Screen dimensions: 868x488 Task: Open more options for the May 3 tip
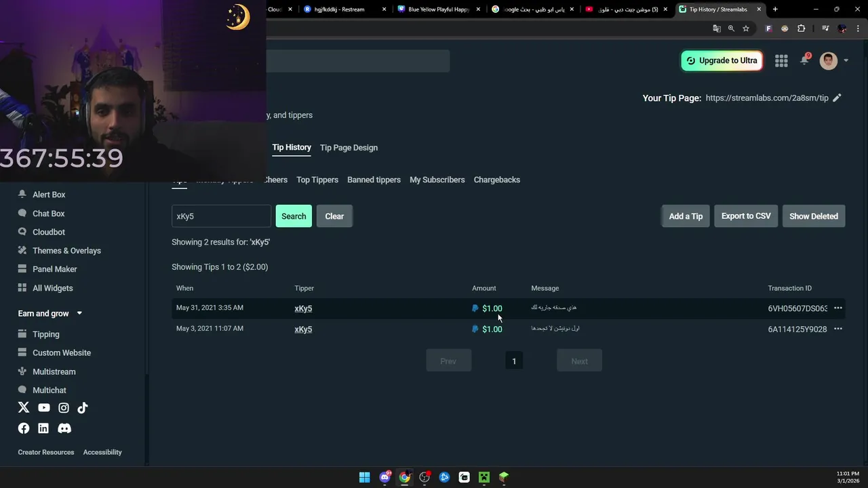pos(838,329)
